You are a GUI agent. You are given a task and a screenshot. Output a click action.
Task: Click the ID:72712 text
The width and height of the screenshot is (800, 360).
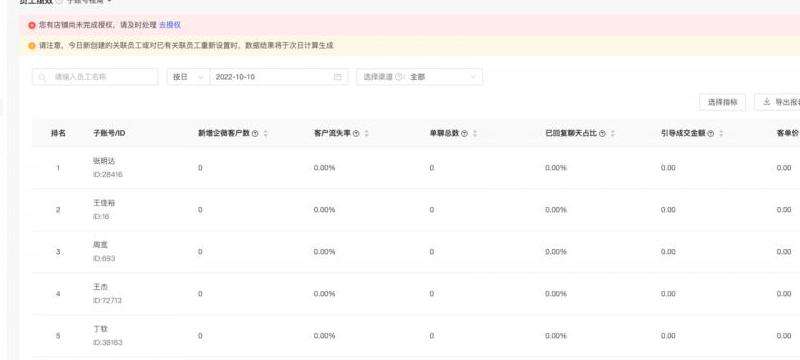tap(108, 300)
